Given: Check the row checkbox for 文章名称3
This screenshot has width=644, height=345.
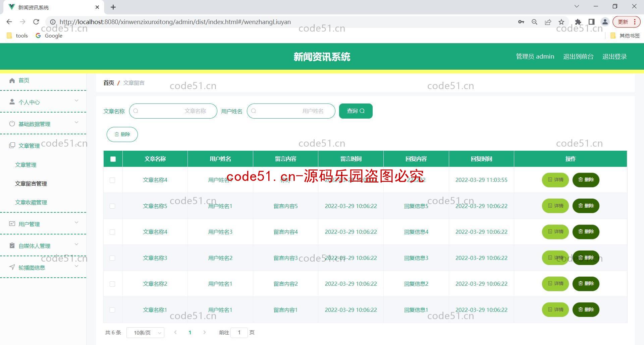Looking at the screenshot, I should pyautogui.click(x=112, y=258).
